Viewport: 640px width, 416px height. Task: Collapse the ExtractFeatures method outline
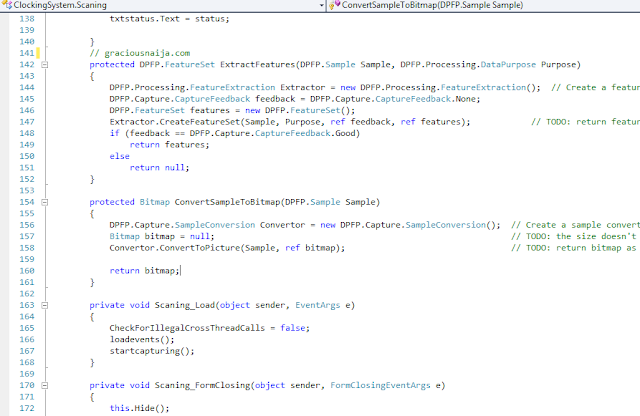45,65
